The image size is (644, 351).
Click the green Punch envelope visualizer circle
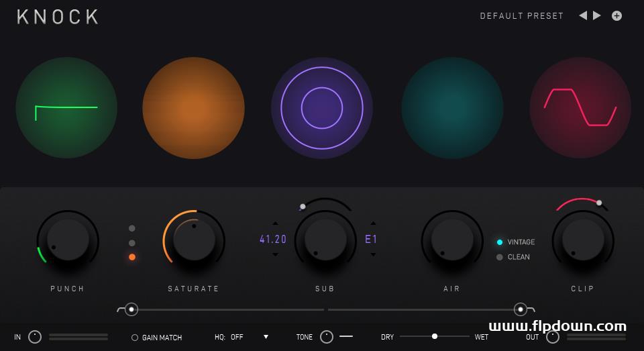pyautogui.click(x=66, y=107)
